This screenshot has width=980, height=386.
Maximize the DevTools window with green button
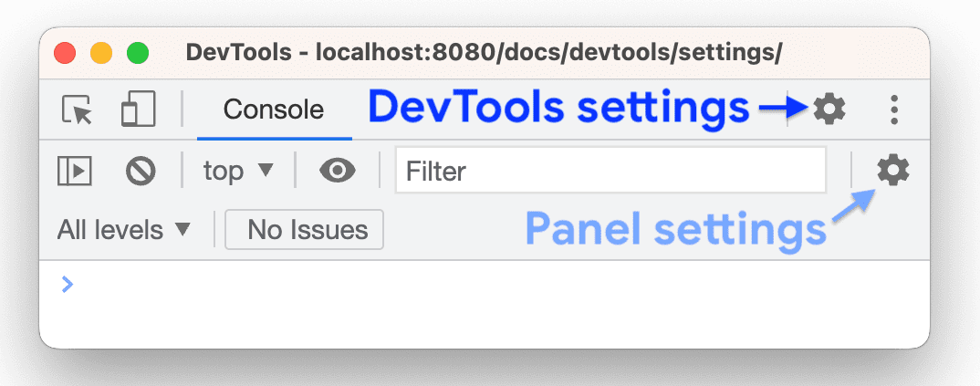point(138,53)
